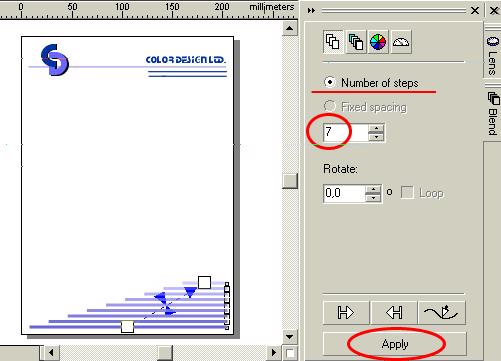
Task: Select the COLOR DESIGN LTD. text object
Action: click(186, 60)
